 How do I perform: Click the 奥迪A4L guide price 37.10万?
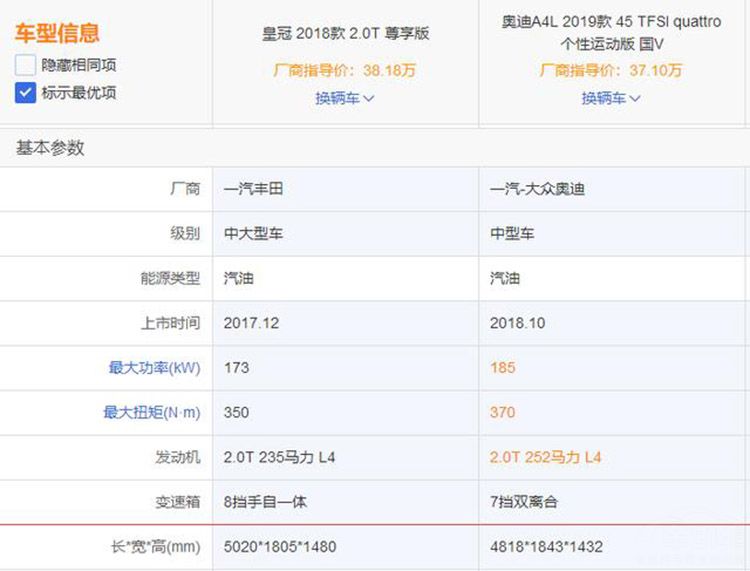pyautogui.click(x=611, y=71)
